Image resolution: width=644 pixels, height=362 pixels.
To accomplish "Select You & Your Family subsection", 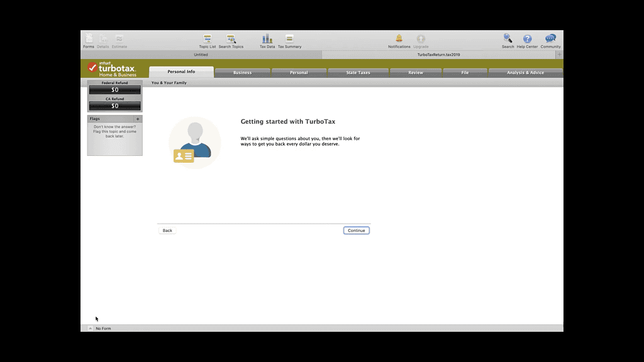I will coord(169,83).
